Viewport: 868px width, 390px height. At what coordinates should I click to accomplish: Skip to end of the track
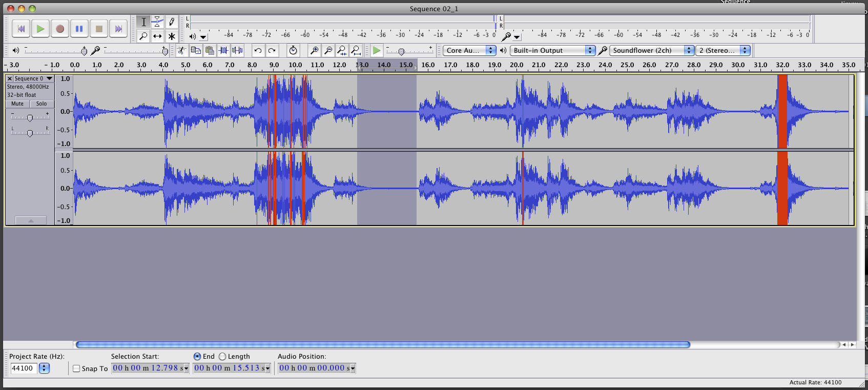(118, 29)
